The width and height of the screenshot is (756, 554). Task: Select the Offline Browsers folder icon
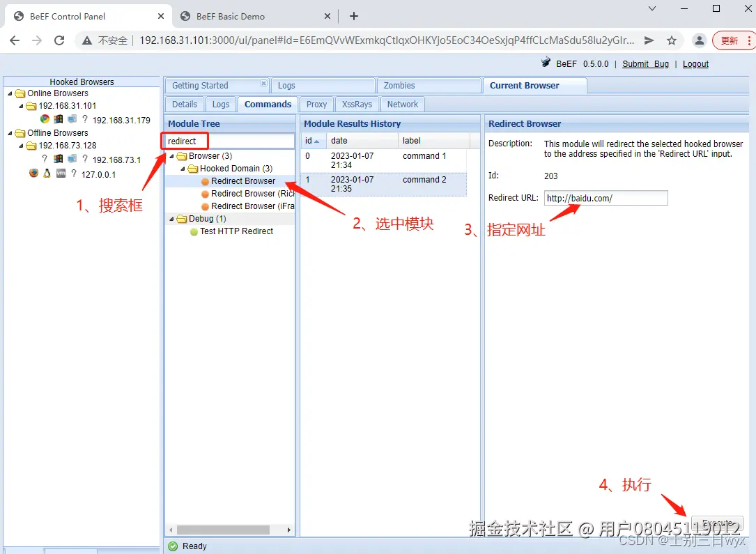tap(20, 133)
